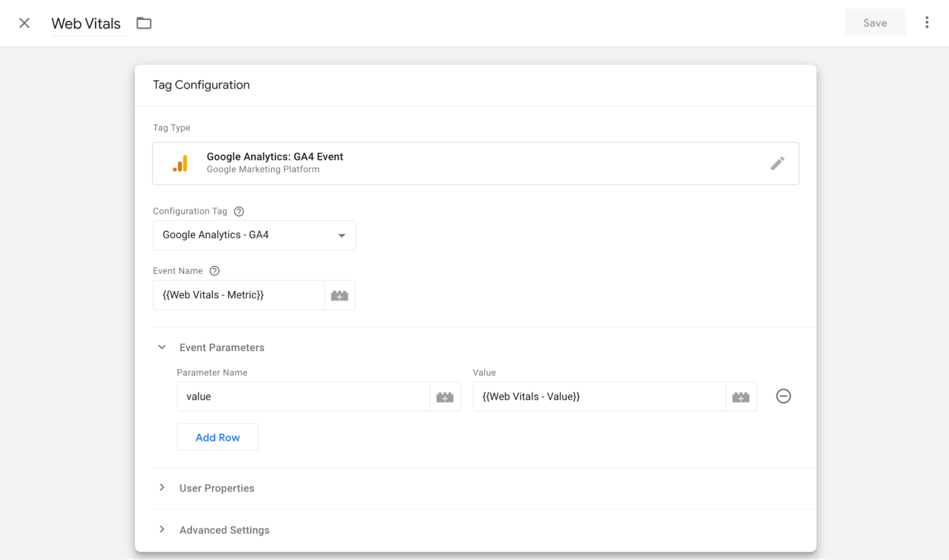The image size is (949, 560).
Task: Collapse the Event Parameters section
Action: tap(162, 347)
